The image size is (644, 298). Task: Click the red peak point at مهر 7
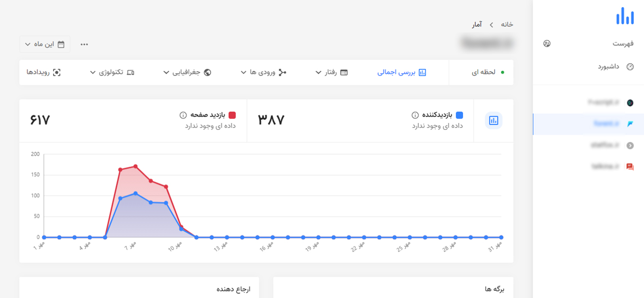(135, 167)
